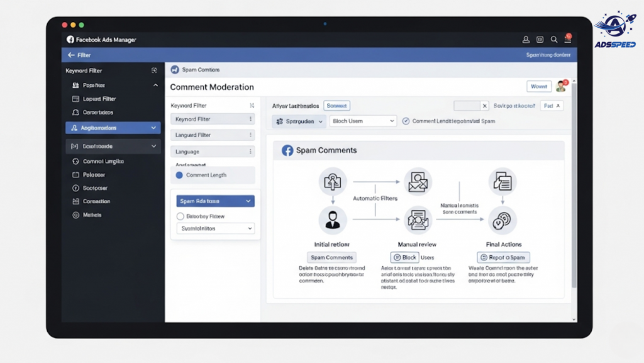This screenshot has width=644, height=363.
Task: Click the Block button under Manual review
Action: point(404,257)
